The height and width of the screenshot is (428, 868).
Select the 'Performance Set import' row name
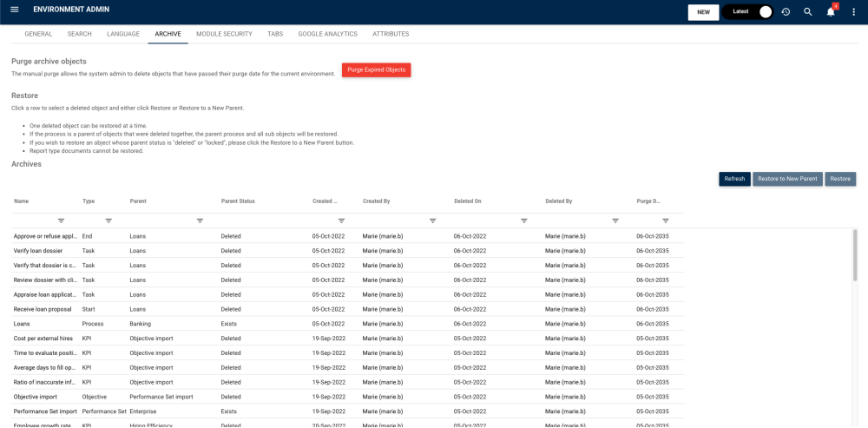click(45, 412)
